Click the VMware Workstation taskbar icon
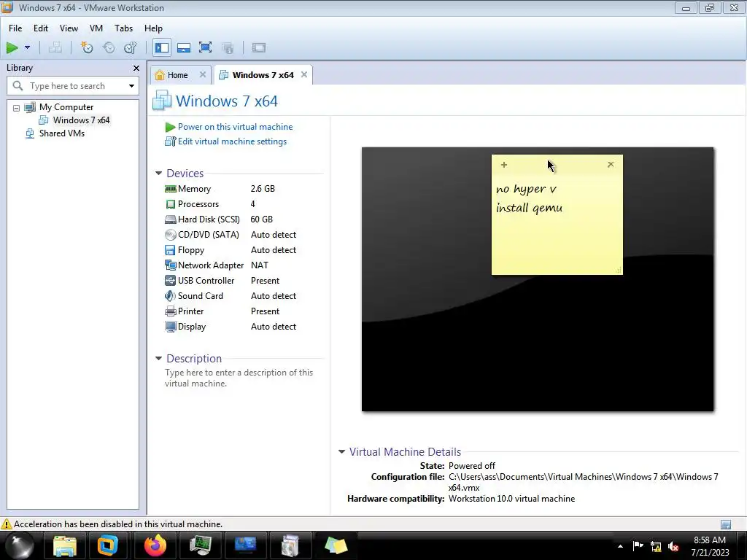This screenshot has height=560, width=747. (108, 545)
